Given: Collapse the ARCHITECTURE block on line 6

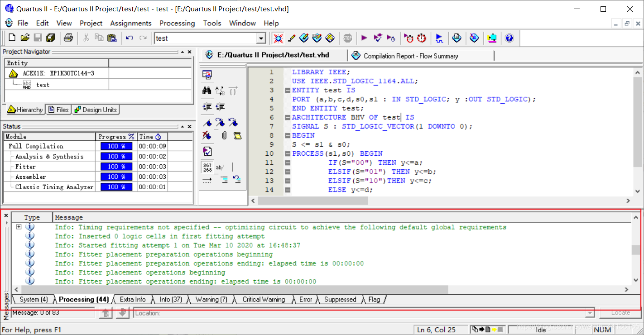Looking at the screenshot, I should pyautogui.click(x=287, y=117).
